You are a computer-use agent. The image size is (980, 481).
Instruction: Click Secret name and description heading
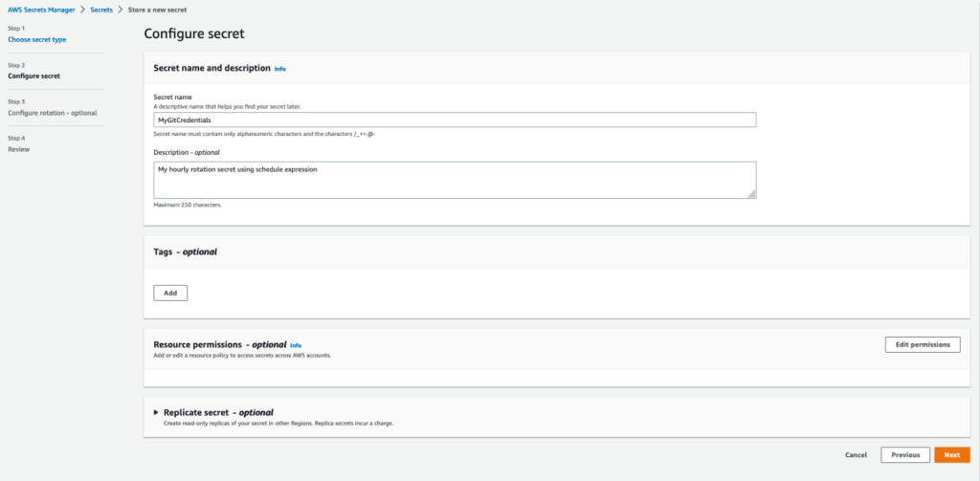(212, 68)
